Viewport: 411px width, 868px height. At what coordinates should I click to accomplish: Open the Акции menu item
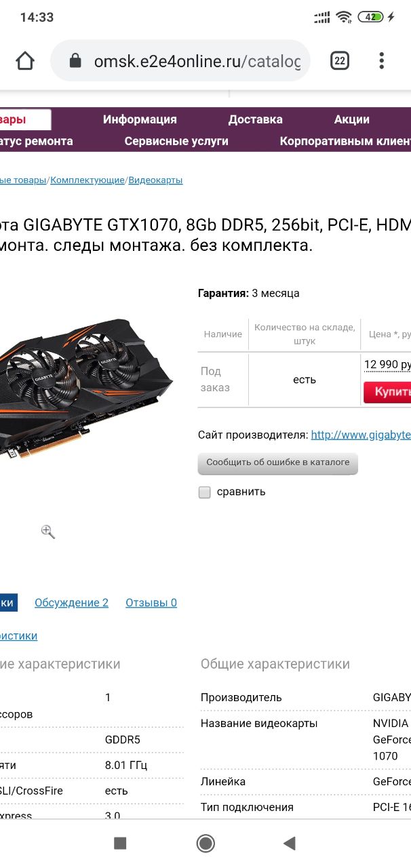[x=351, y=119]
